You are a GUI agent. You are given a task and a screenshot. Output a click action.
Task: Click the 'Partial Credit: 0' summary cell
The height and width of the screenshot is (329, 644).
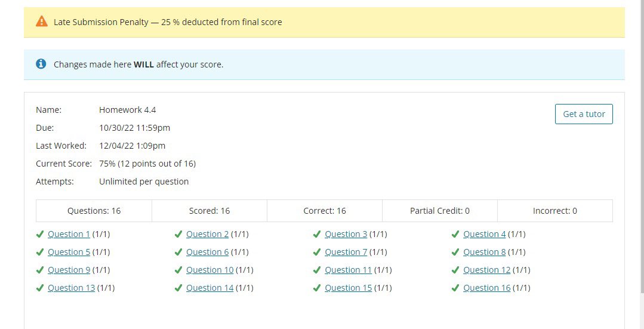click(440, 211)
